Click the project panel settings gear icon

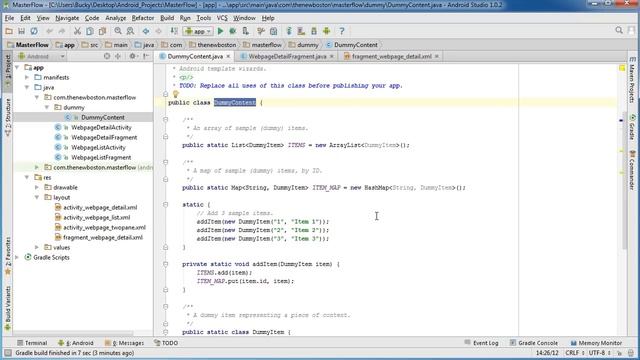[132, 56]
